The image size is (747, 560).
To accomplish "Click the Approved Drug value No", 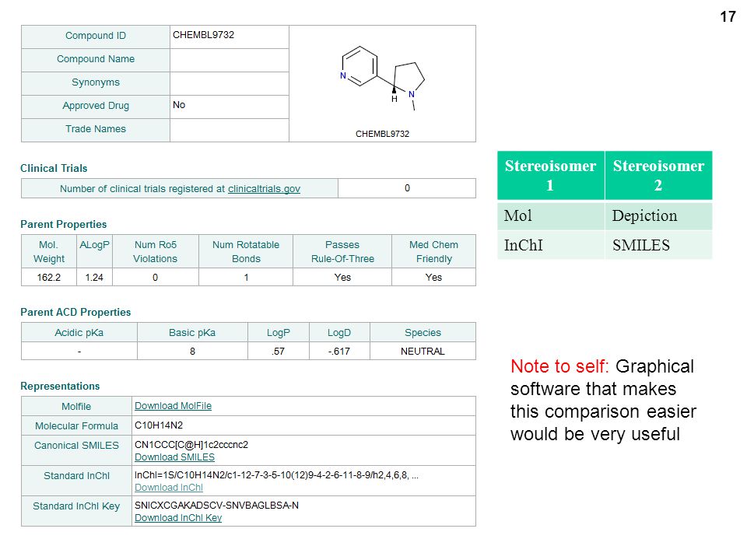I will (x=179, y=105).
